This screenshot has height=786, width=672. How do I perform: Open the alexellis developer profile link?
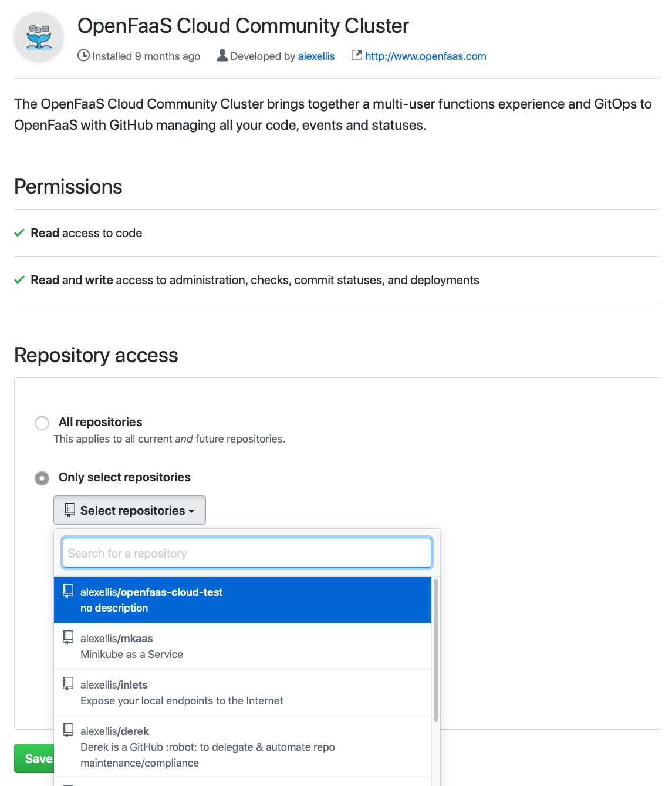(x=316, y=56)
